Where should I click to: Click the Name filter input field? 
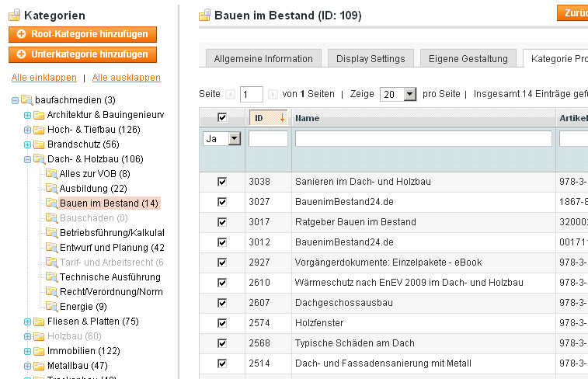click(x=423, y=139)
